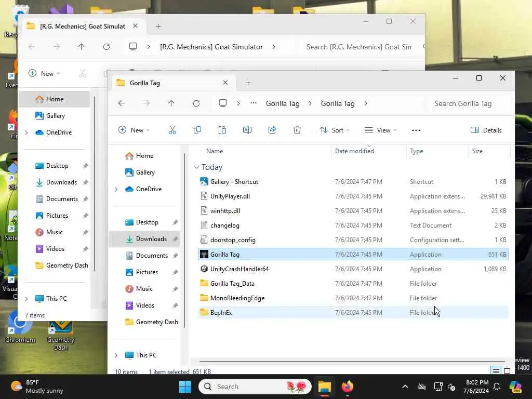Expand OneDrive in Goat Simulator sidebar
Image resolution: width=532 pixels, height=399 pixels.
coord(26,132)
